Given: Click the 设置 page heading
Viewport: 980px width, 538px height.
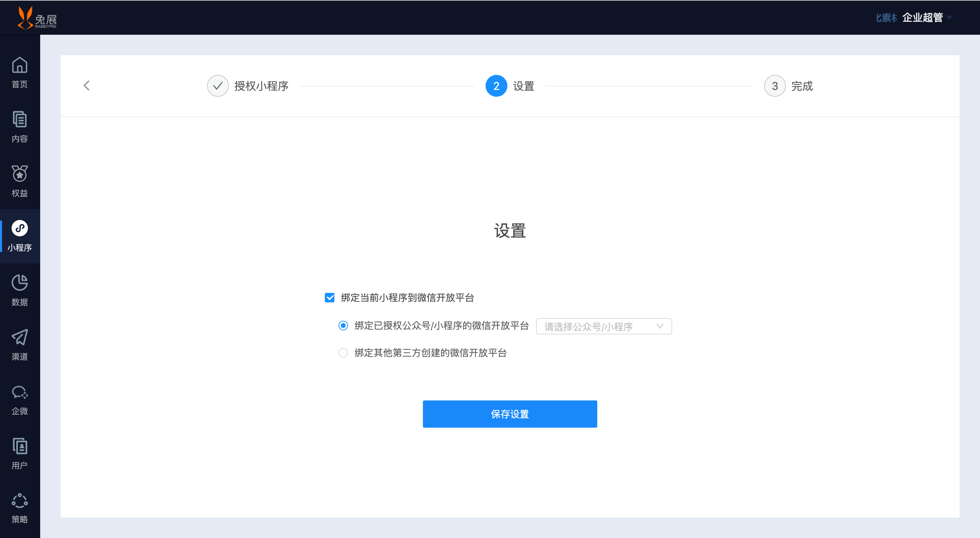Looking at the screenshot, I should tap(510, 231).
